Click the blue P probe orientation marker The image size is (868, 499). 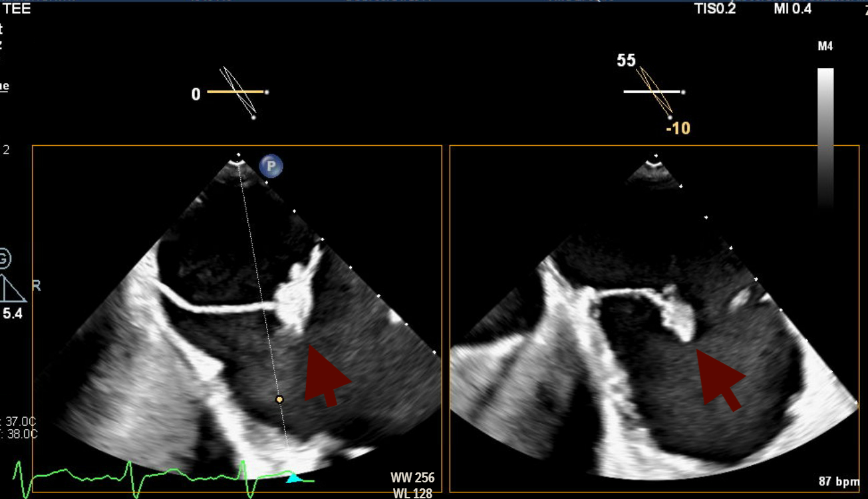[271, 166]
